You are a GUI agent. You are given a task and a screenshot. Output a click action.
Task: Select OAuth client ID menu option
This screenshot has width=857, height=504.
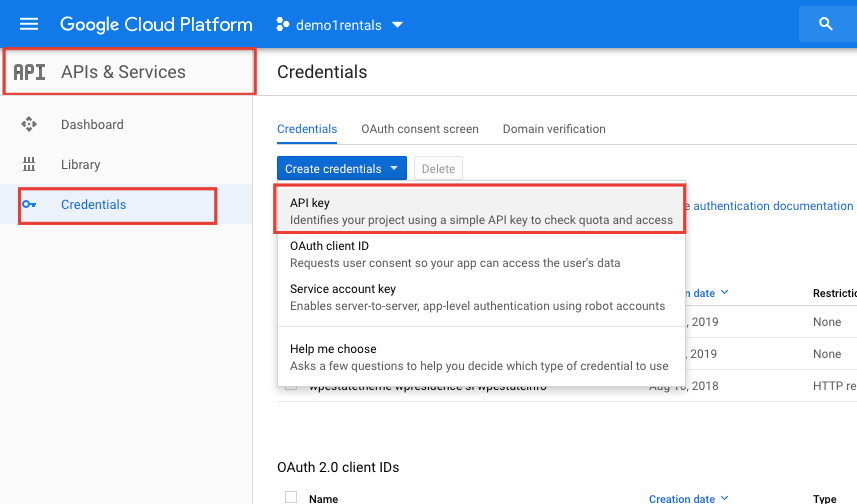[481, 254]
